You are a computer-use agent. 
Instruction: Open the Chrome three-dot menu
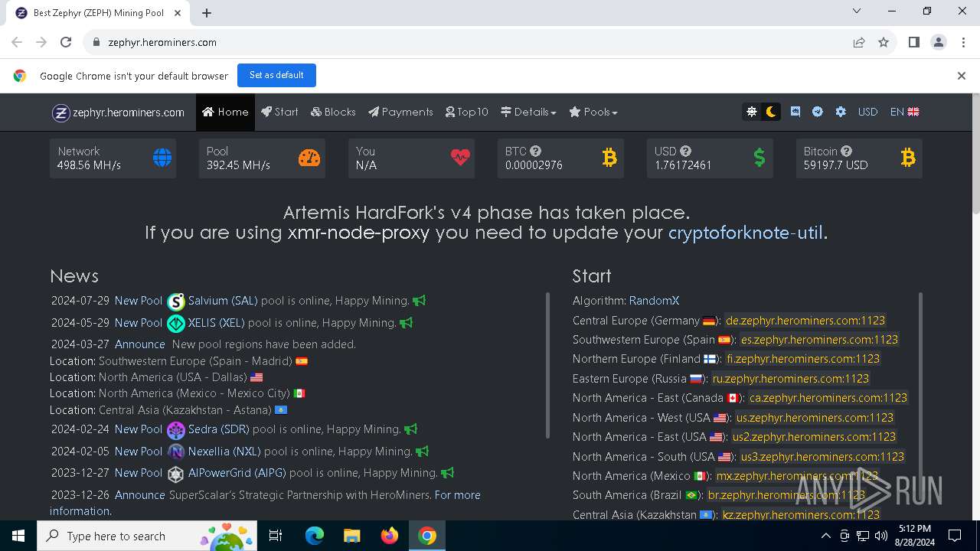pos(962,42)
